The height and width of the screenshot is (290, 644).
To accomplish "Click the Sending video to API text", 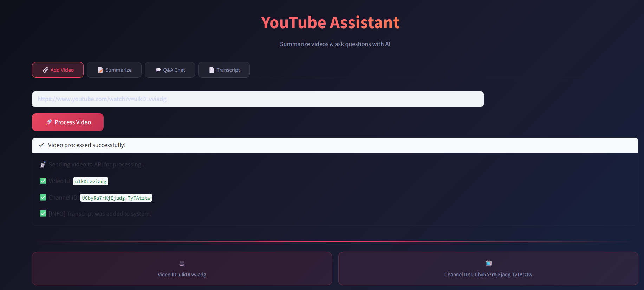I will click(x=97, y=164).
